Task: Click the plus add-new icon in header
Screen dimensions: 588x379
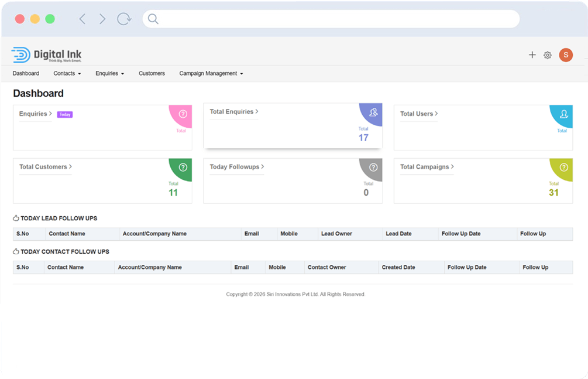Action: [x=532, y=55]
